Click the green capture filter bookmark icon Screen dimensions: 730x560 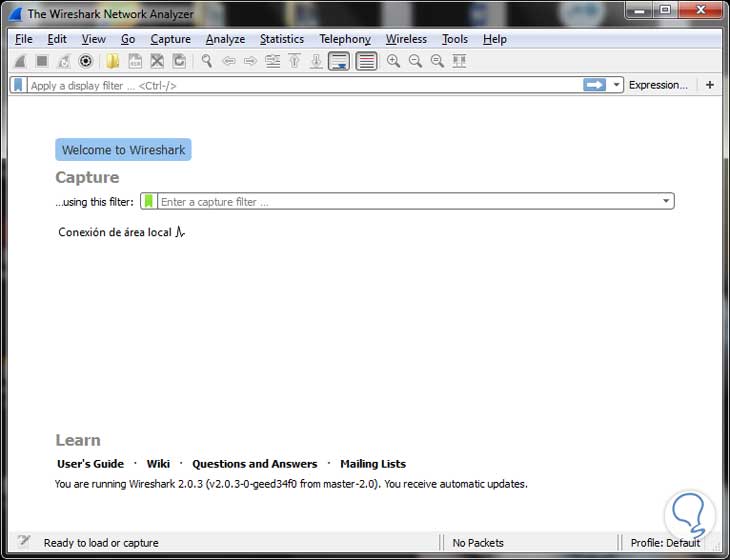[149, 201]
